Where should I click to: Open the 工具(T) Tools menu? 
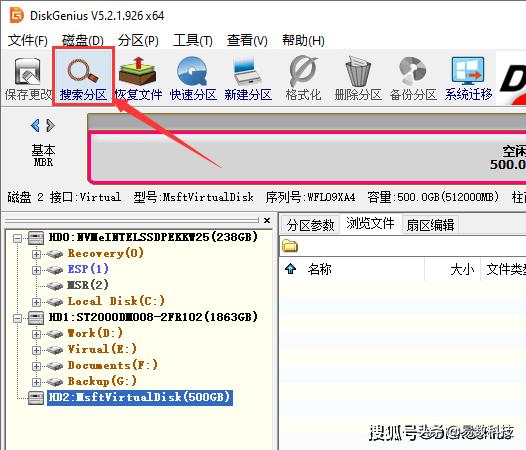tap(193, 41)
